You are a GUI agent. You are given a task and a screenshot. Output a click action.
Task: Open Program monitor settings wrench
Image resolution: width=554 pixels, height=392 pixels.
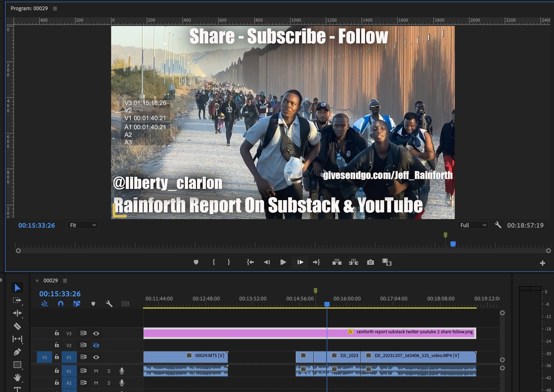pos(498,225)
